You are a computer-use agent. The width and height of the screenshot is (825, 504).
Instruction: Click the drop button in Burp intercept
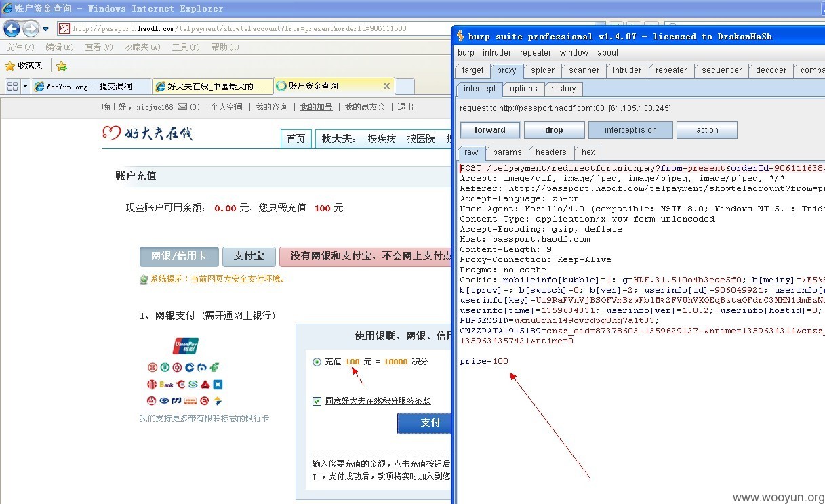[554, 130]
